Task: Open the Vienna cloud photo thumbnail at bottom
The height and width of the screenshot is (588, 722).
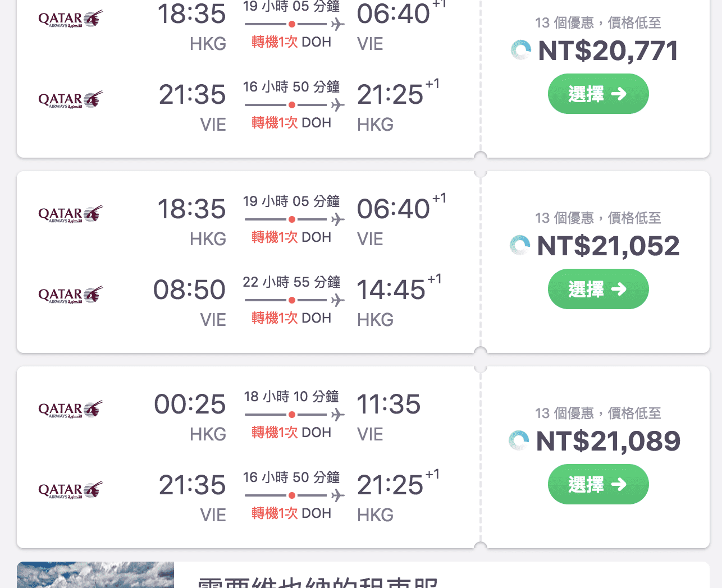Action: pyautogui.click(x=95, y=575)
